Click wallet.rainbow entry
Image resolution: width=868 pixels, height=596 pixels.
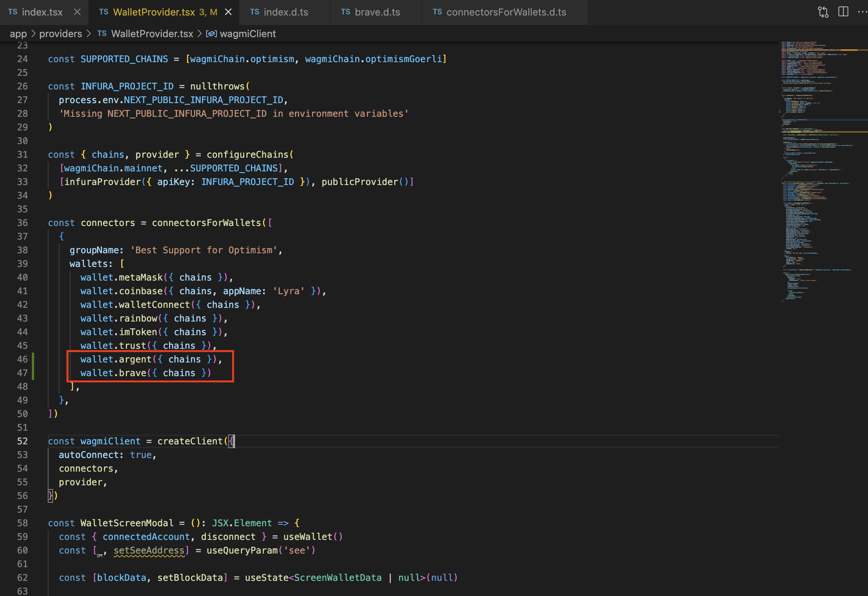click(154, 318)
